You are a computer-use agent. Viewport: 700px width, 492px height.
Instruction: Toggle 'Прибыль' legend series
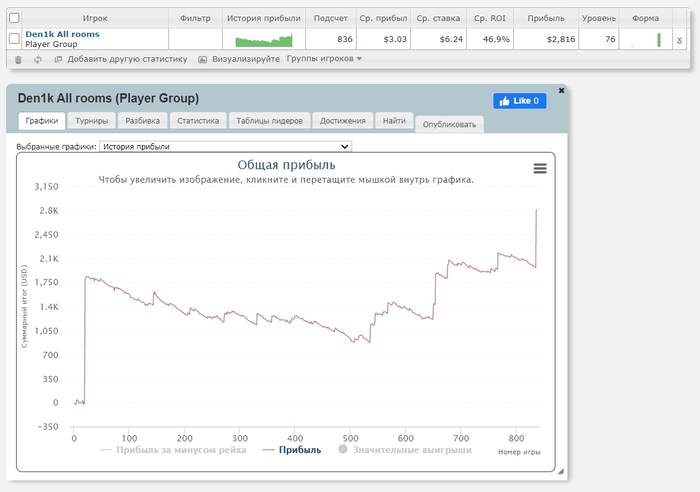292,450
